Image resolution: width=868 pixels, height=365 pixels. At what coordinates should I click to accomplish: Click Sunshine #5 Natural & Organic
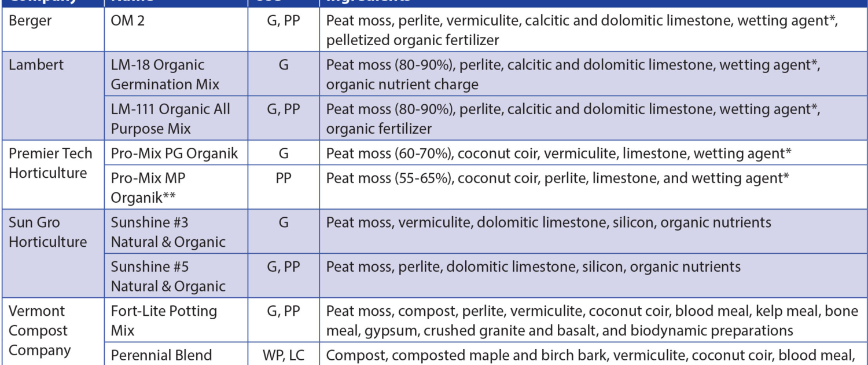(x=168, y=276)
